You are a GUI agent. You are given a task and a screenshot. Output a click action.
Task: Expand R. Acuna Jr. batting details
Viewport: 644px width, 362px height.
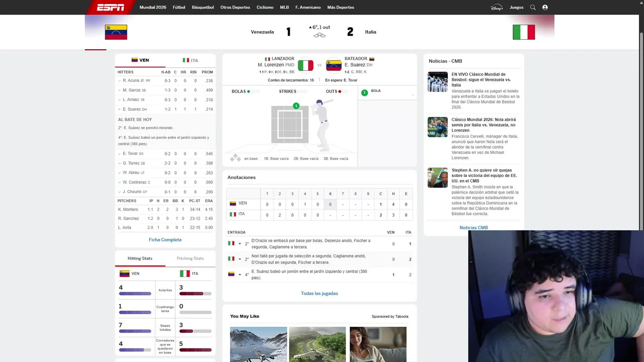(x=120, y=80)
